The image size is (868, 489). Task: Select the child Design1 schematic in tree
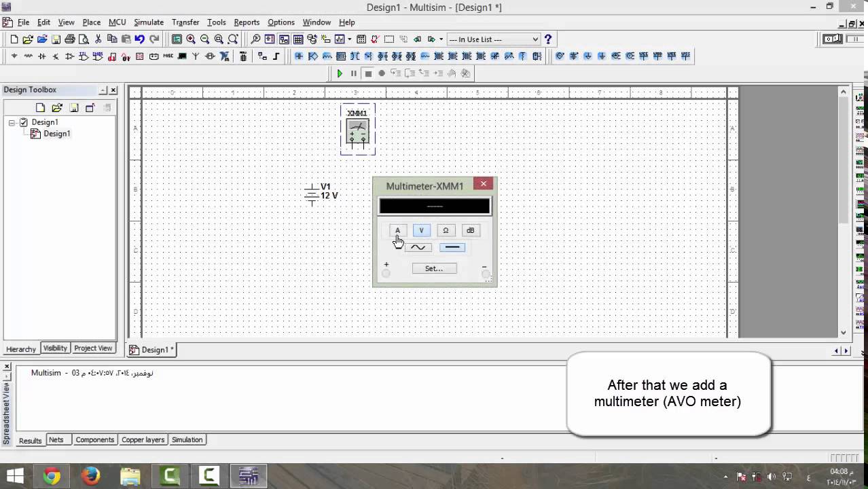tap(56, 134)
